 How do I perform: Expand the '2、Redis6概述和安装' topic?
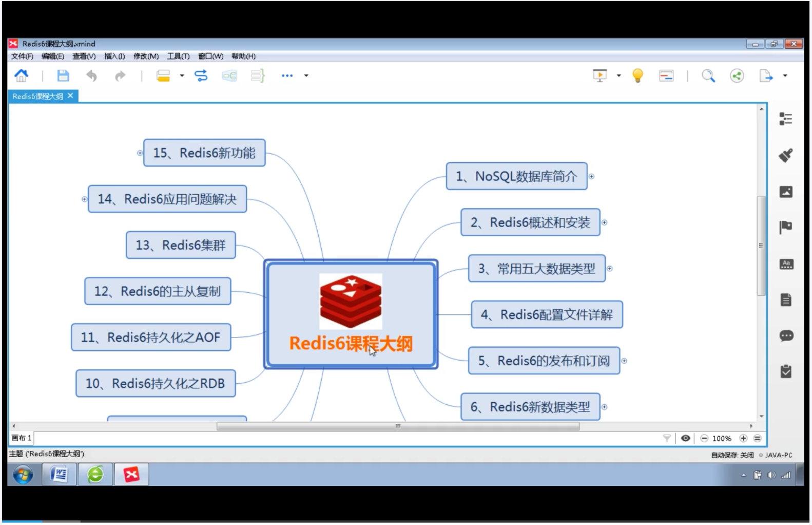tap(604, 222)
